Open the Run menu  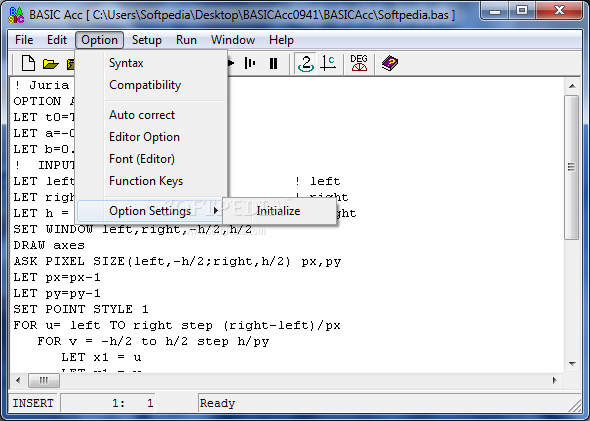click(x=186, y=40)
